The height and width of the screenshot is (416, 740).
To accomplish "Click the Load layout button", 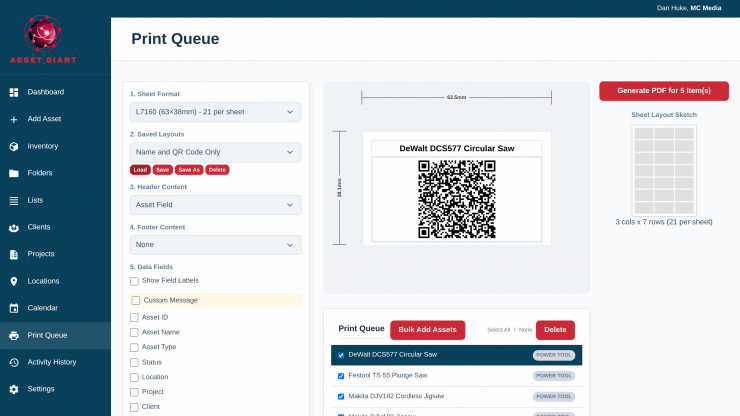I will tap(140, 170).
